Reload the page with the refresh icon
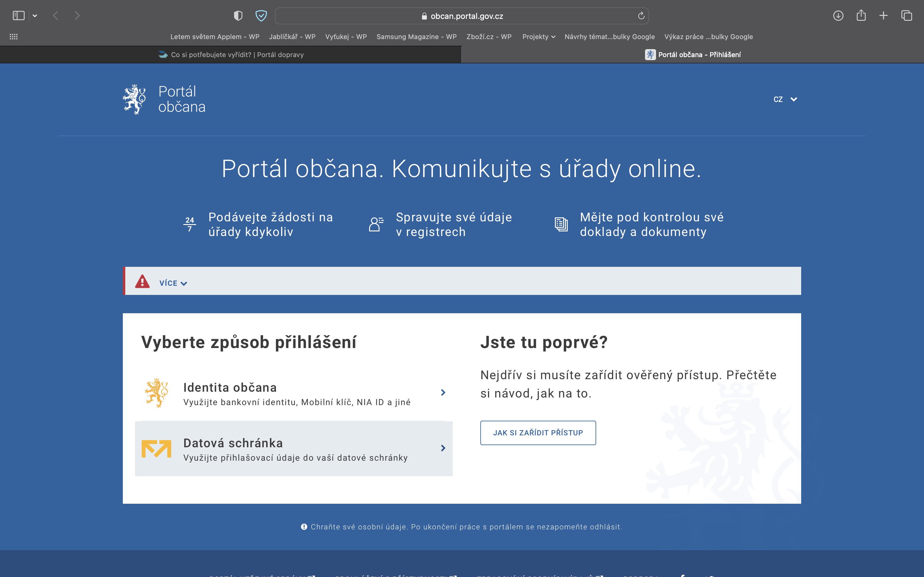The image size is (924, 577). click(641, 16)
